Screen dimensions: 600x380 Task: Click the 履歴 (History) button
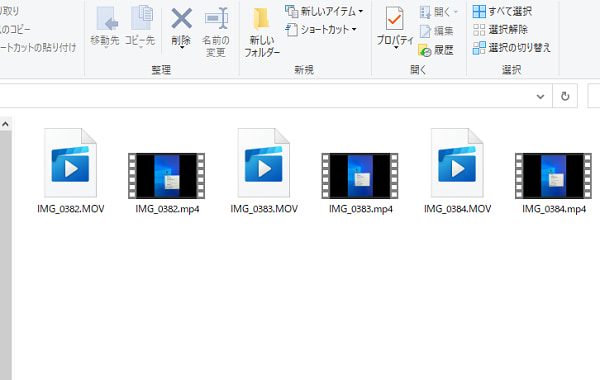pos(436,50)
